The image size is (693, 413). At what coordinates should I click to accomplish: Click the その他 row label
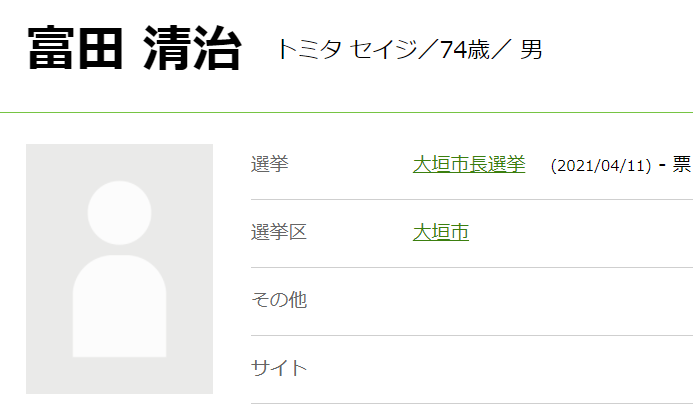[x=278, y=300]
